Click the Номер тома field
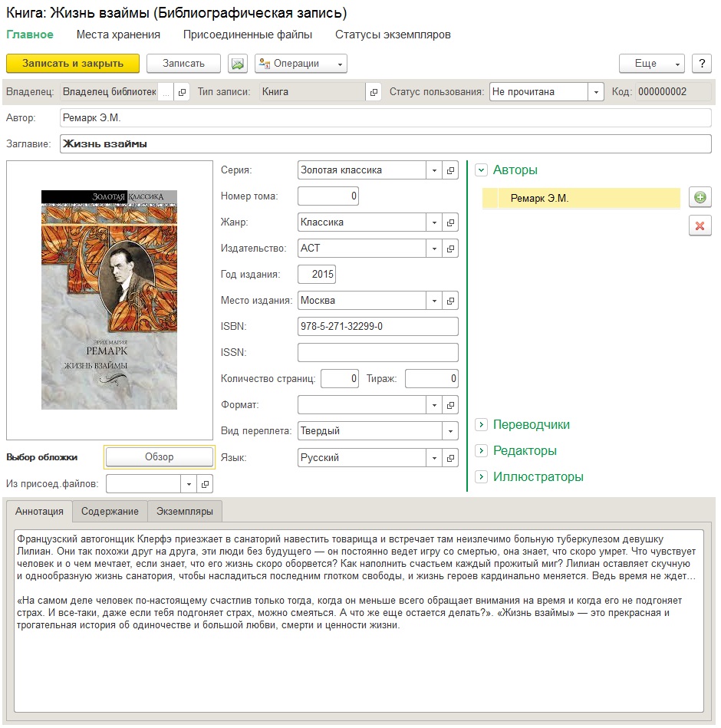The height and width of the screenshot is (728, 721). click(328, 196)
